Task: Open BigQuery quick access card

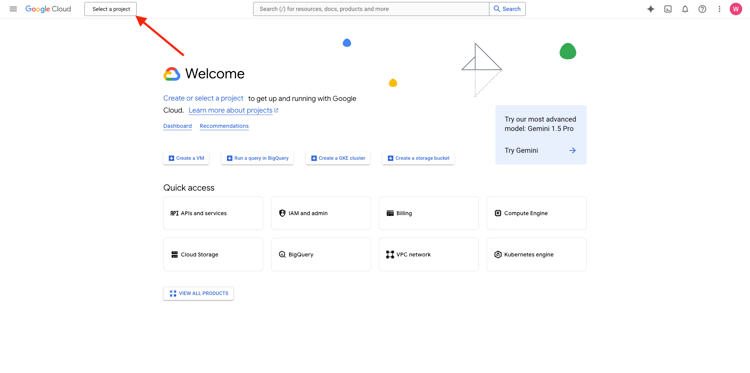Action: click(321, 255)
